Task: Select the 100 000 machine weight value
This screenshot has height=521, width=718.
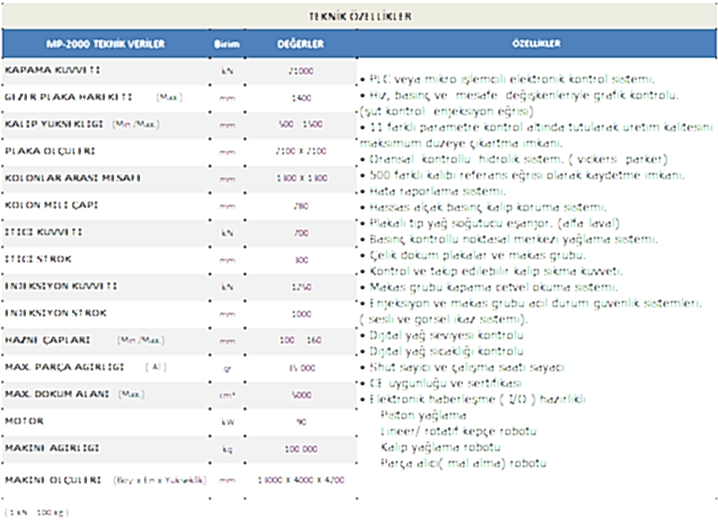Action: tap(300, 448)
